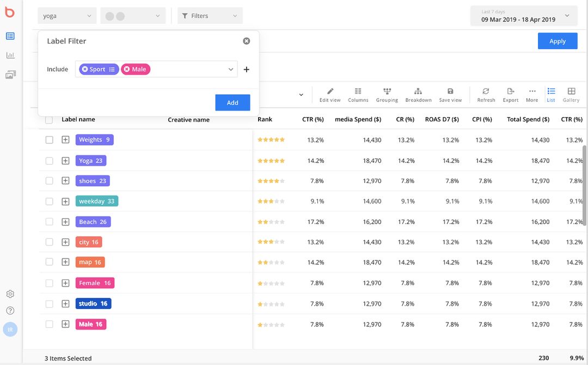Click the Female 16 label tag
The image size is (588, 365).
95,283
